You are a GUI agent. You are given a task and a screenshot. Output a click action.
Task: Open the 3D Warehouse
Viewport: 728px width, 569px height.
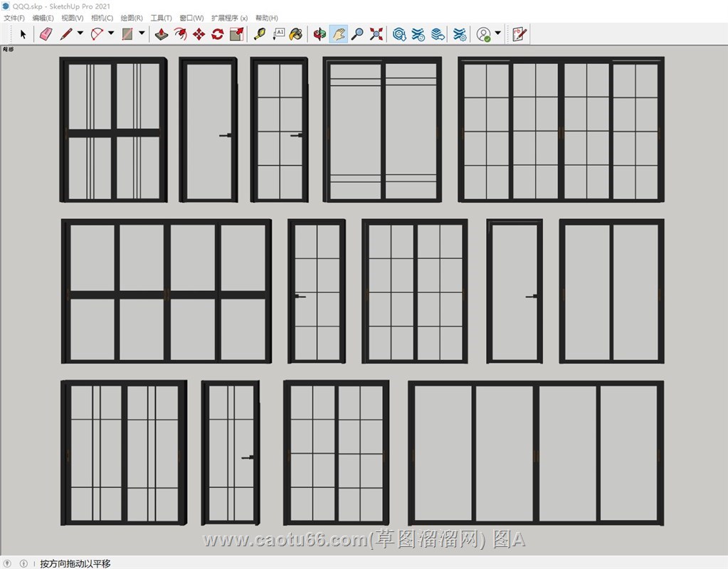(399, 34)
